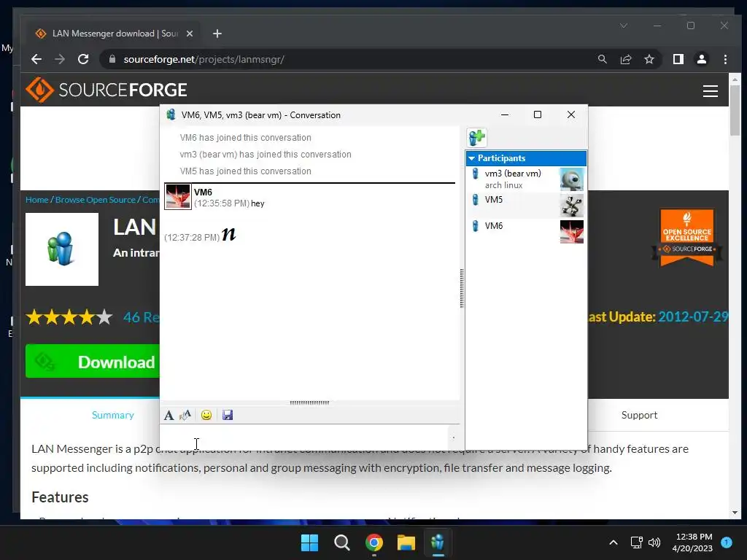This screenshot has height=560, width=747.
Task: Click the zoom magnifier icon in address bar
Action: coord(602,59)
